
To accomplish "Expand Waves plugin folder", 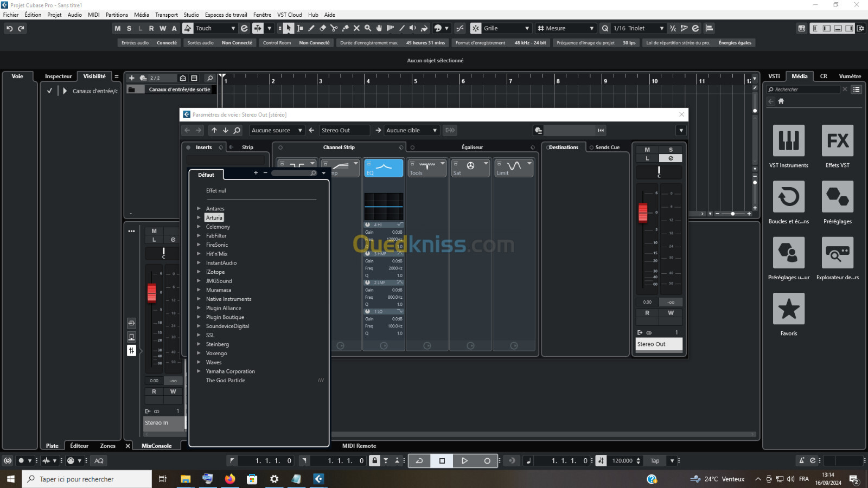I will coord(199,362).
